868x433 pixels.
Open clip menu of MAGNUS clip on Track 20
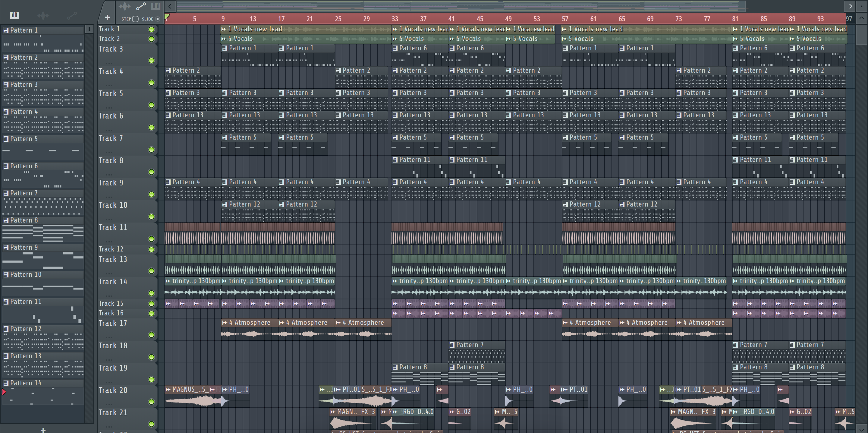(168, 390)
